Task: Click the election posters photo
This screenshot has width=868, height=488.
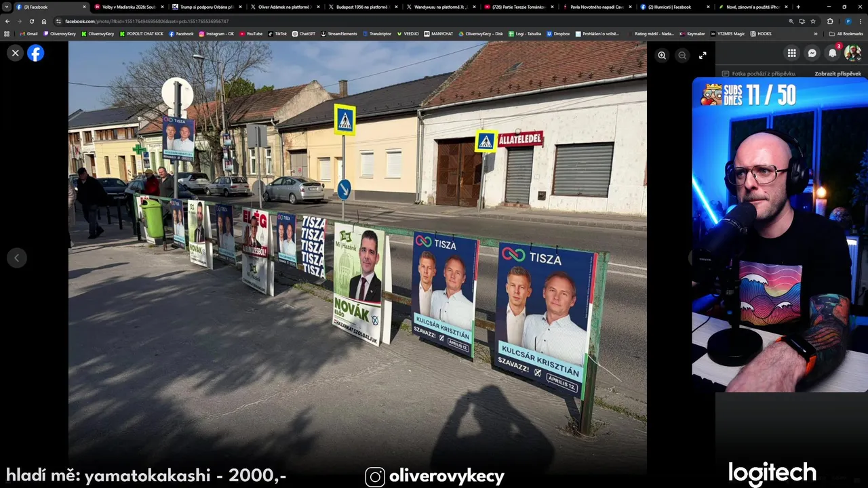Action: click(x=357, y=258)
